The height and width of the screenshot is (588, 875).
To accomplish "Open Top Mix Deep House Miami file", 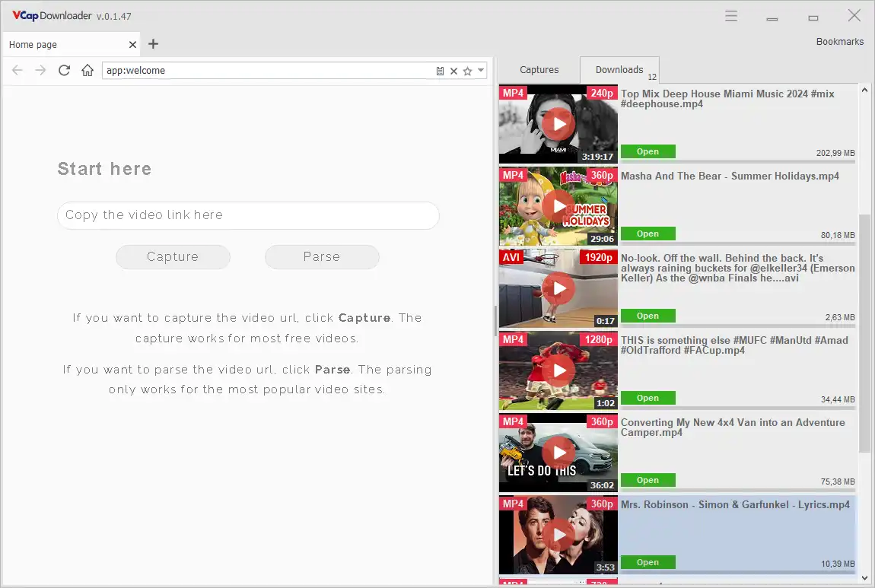I will tap(647, 151).
